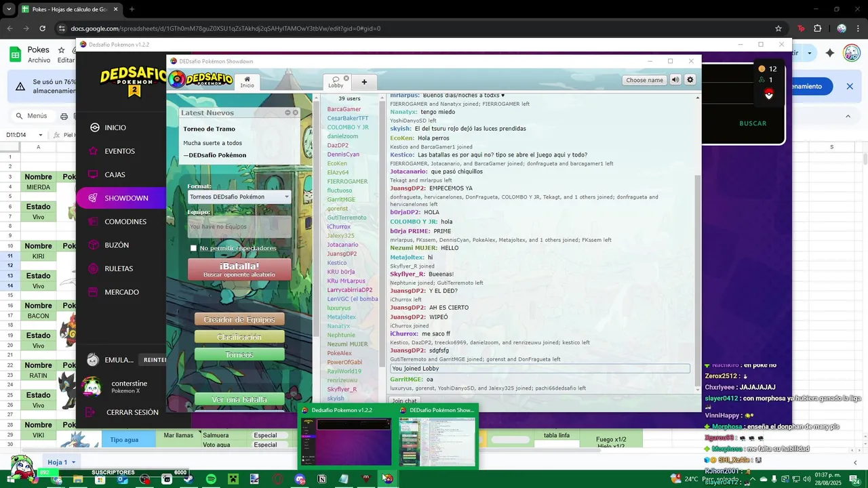Switch to the Lobby chat tab
Image resolution: width=868 pixels, height=488 pixels.
(x=336, y=82)
